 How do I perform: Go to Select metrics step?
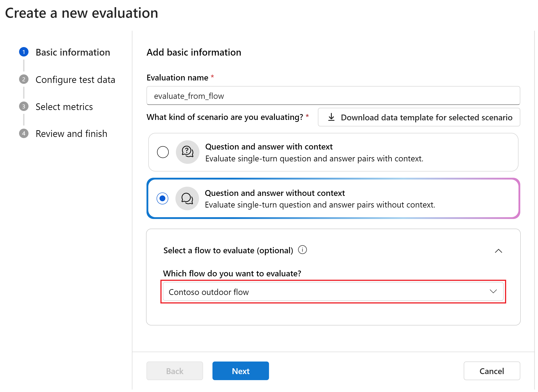[64, 107]
